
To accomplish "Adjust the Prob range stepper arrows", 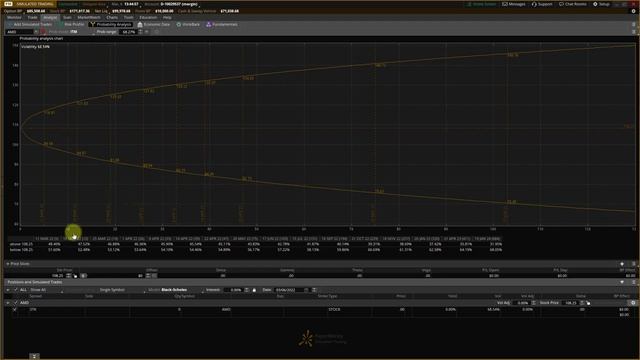I will coord(140,32).
